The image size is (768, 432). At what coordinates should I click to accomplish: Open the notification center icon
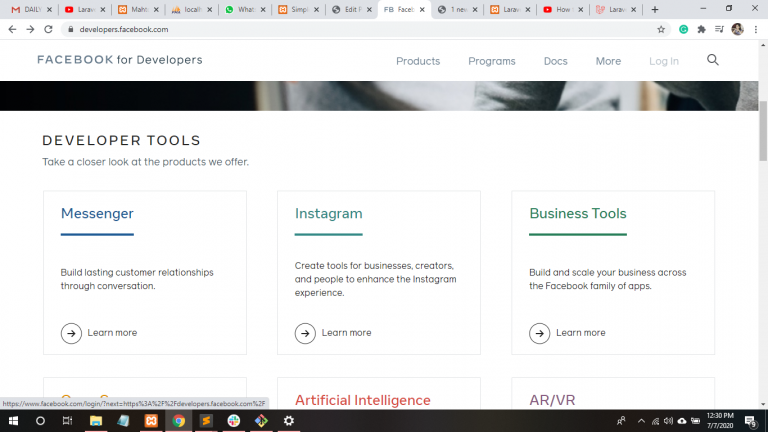tap(750, 421)
